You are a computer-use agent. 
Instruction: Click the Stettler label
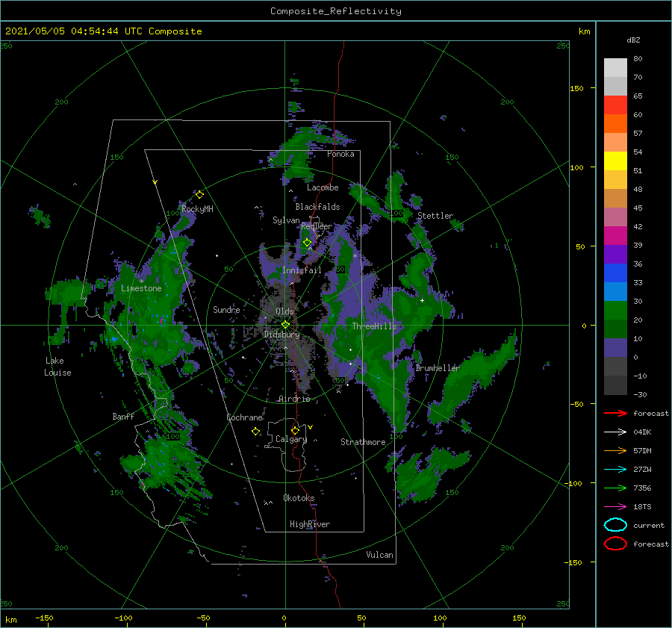(435, 216)
